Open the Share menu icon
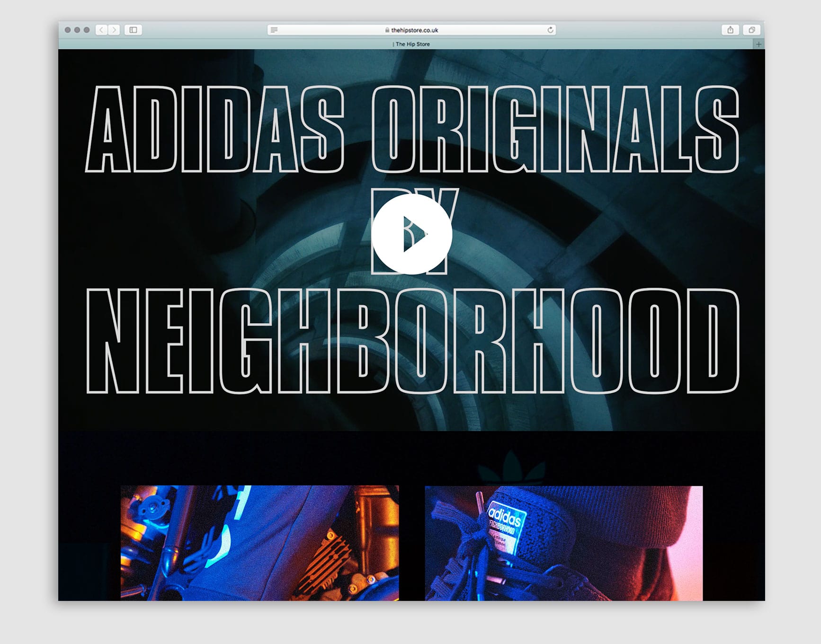This screenshot has width=821, height=644. pos(730,30)
